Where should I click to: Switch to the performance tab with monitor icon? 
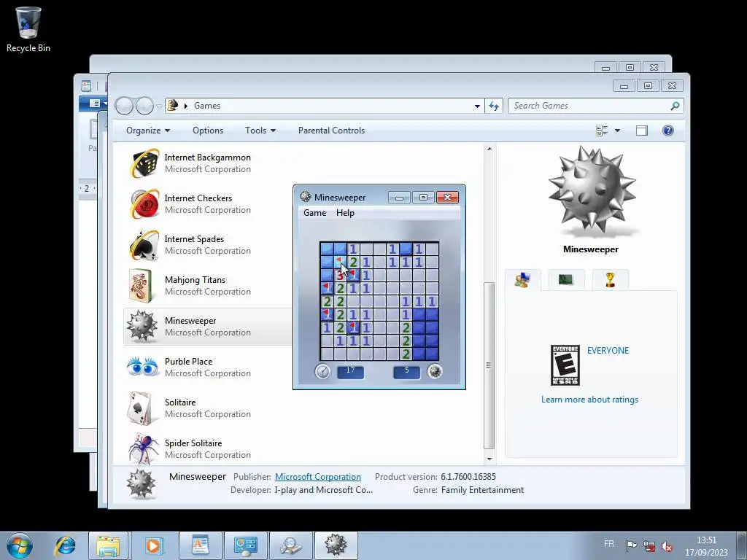(566, 279)
